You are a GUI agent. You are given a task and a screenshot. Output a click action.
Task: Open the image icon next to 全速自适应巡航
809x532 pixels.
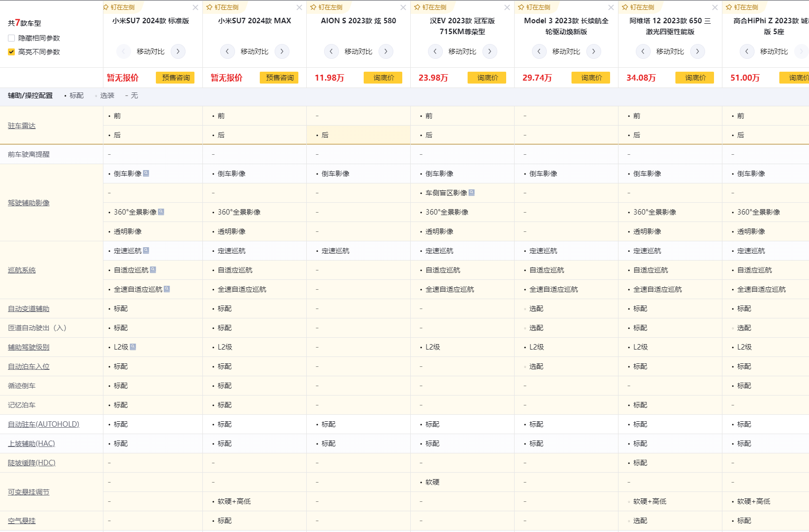[x=167, y=289]
